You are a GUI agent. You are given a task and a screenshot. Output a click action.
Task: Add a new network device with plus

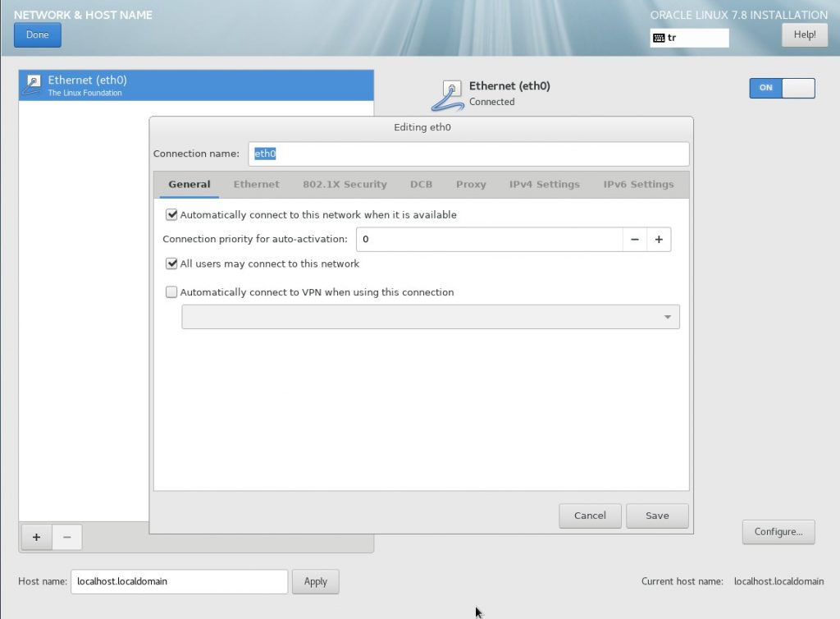point(36,537)
